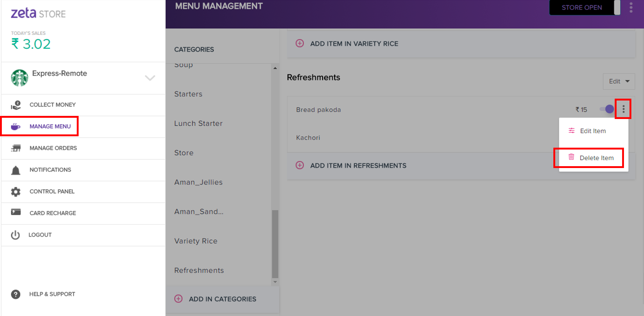Click the Collect Money hand icon
Image resolution: width=644 pixels, height=316 pixels.
16,105
